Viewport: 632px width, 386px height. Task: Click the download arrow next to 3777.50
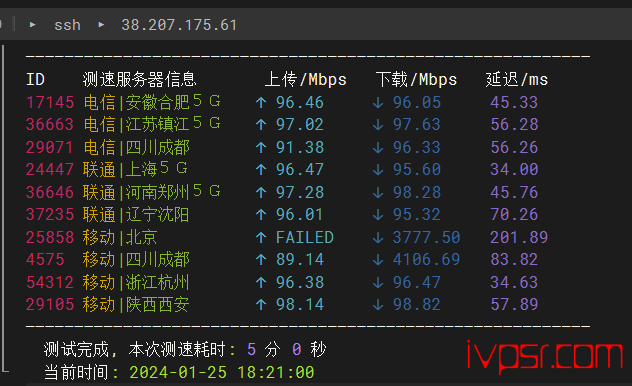378,237
